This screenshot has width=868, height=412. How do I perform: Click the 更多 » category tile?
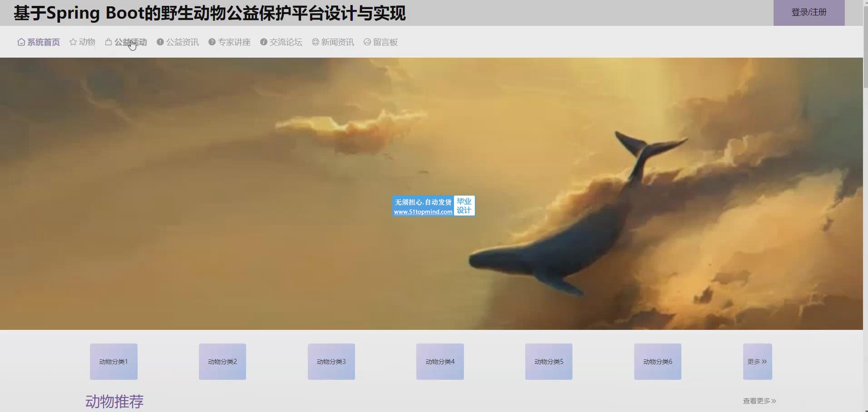[758, 362]
